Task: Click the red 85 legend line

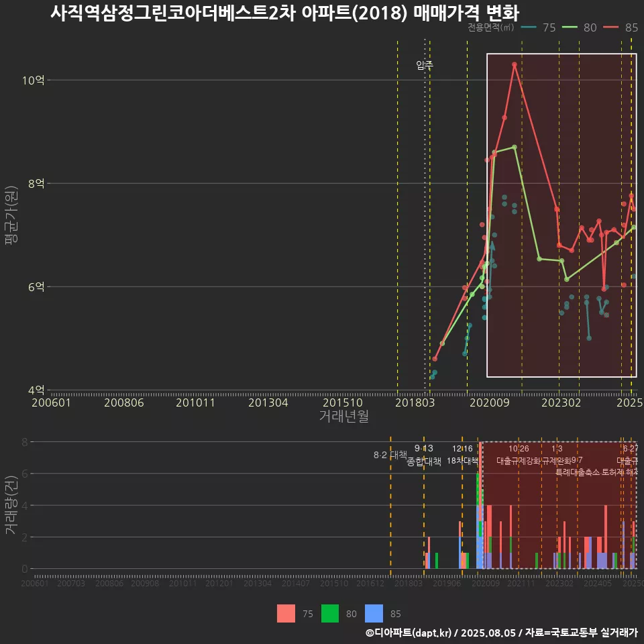Action: (x=610, y=28)
